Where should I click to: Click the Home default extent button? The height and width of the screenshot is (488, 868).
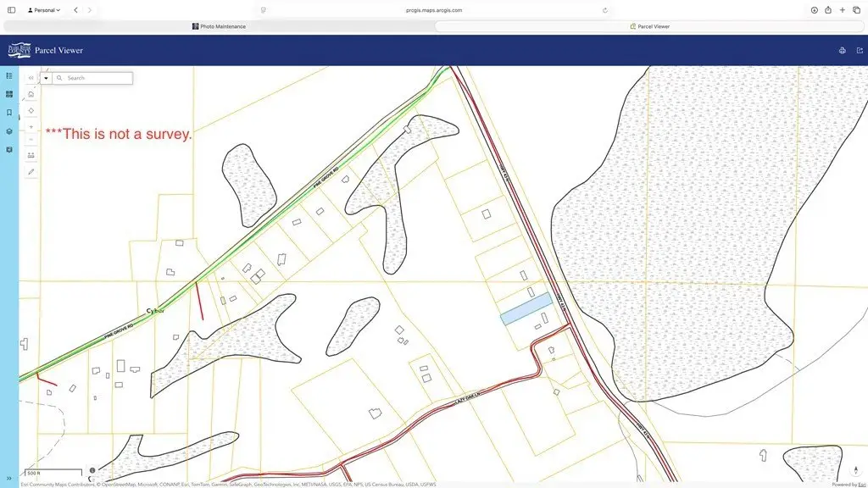click(31, 94)
